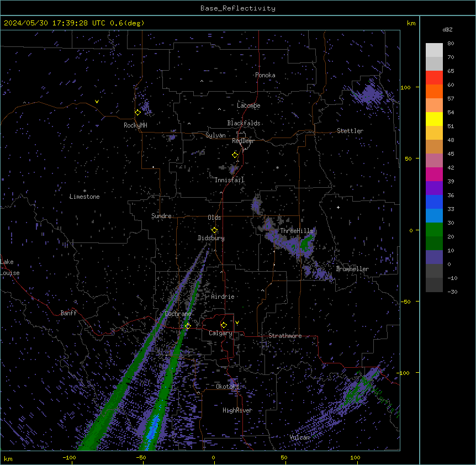This screenshot has height=465, width=476.
Task: Select the Ponoka label on the map
Action: [265, 75]
